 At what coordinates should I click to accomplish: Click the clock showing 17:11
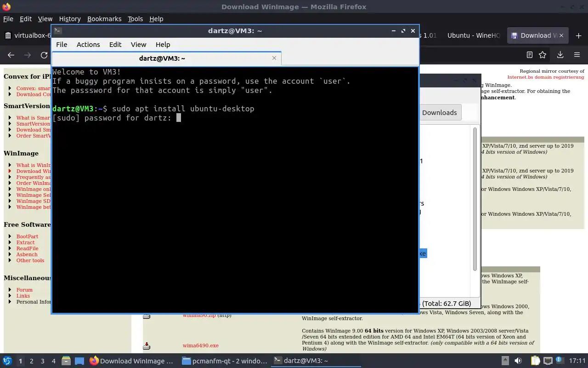577,361
